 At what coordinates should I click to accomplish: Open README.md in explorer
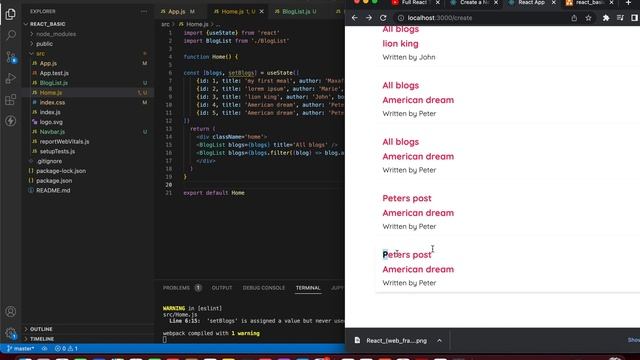[x=53, y=191]
